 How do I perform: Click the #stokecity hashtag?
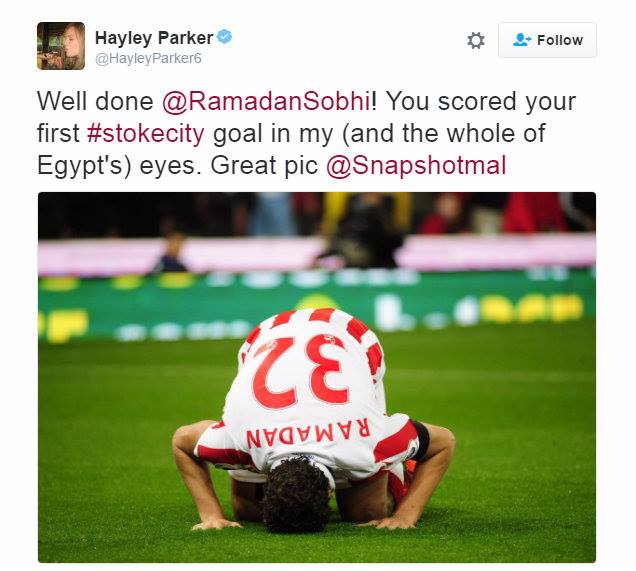pyautogui.click(x=146, y=133)
